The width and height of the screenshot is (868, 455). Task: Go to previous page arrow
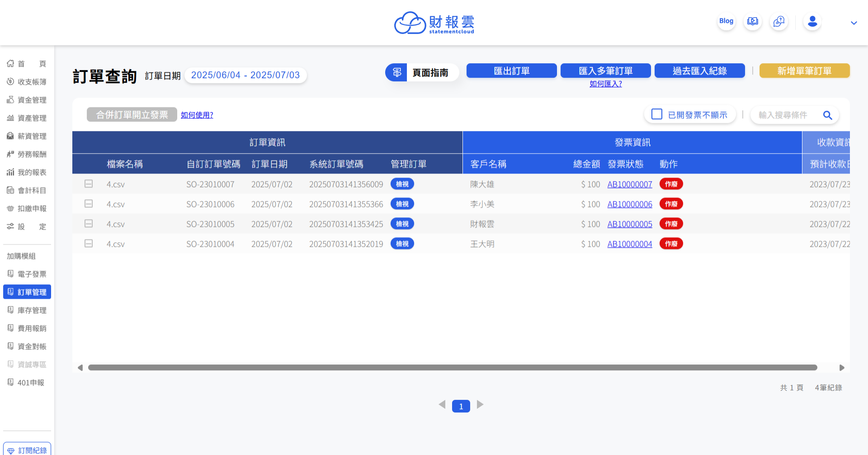[x=442, y=404]
